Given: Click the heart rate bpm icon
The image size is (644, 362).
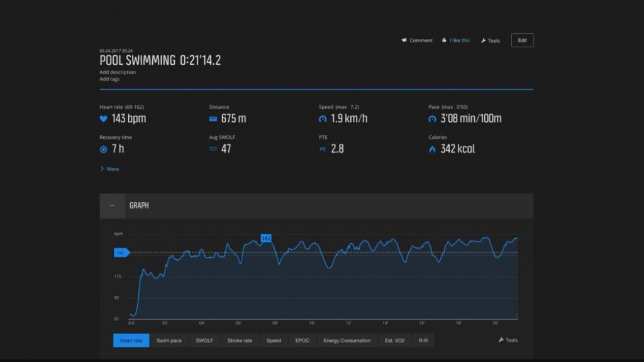Looking at the screenshot, I should click(x=104, y=118).
